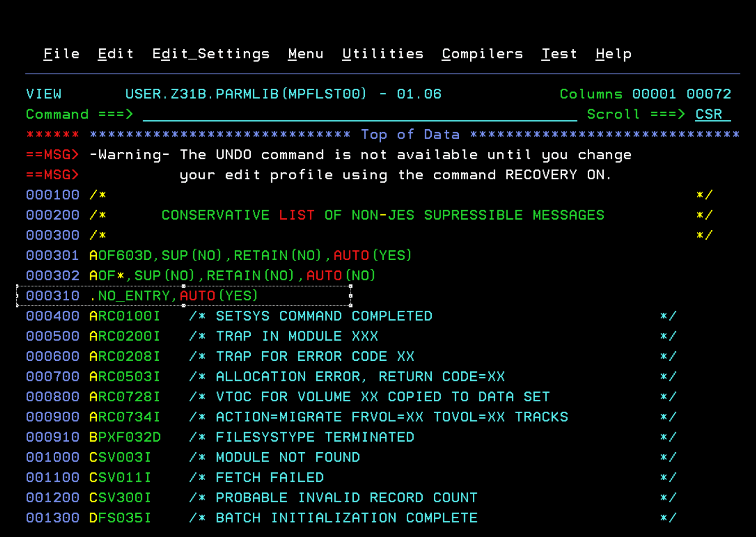
Task: Click line number 000100
Action: (53, 195)
